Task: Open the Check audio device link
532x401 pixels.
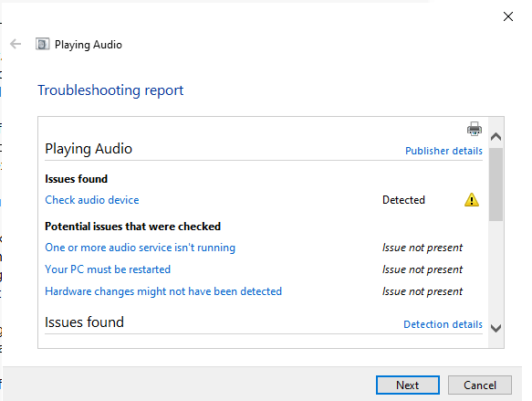Action: [x=92, y=200]
